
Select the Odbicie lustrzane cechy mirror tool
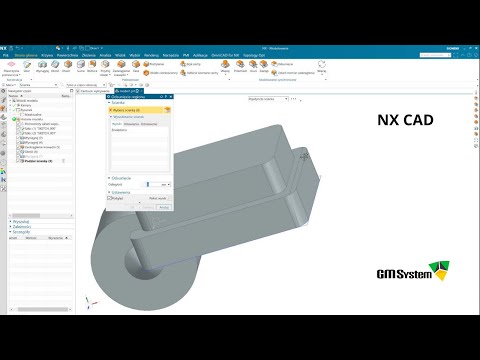coord(199,73)
